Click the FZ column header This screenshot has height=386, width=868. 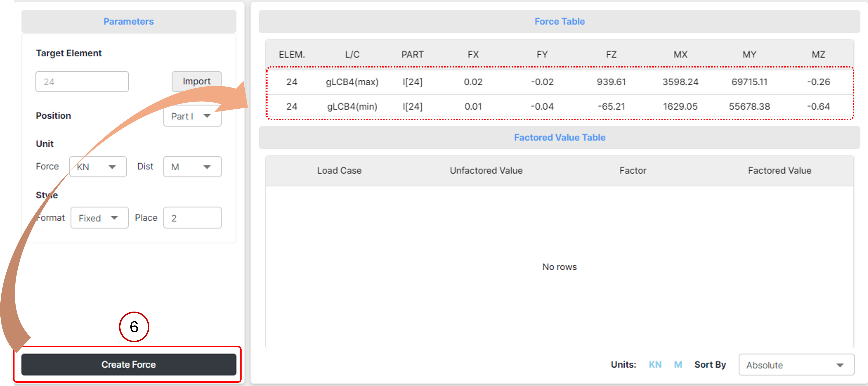coord(611,55)
